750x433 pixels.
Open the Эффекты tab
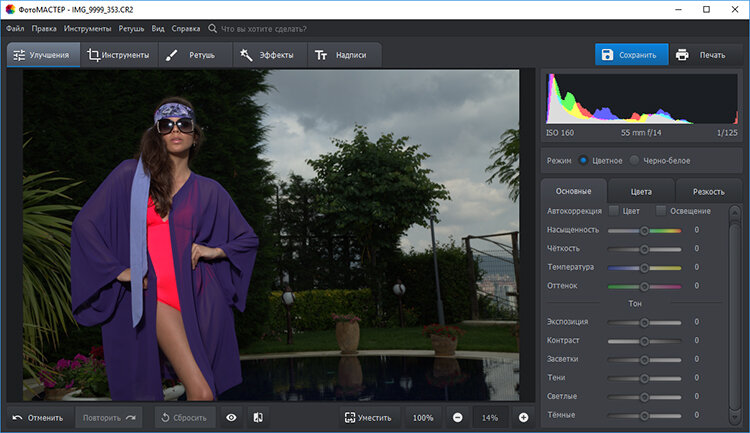coord(270,55)
